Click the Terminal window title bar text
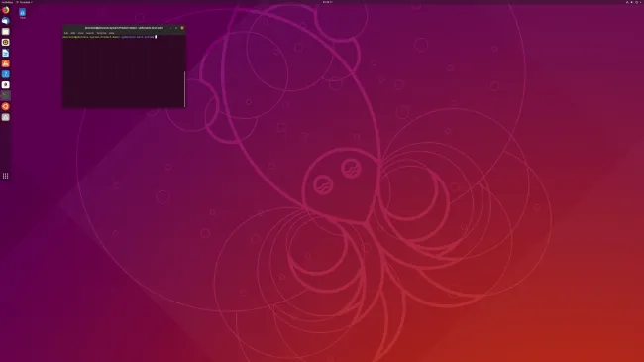 click(124, 28)
